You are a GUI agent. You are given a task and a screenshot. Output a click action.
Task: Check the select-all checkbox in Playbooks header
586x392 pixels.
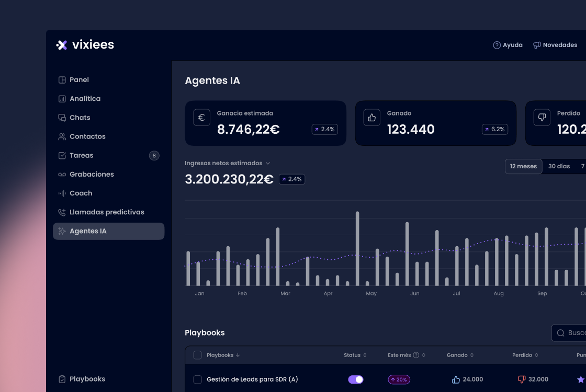pyautogui.click(x=197, y=355)
